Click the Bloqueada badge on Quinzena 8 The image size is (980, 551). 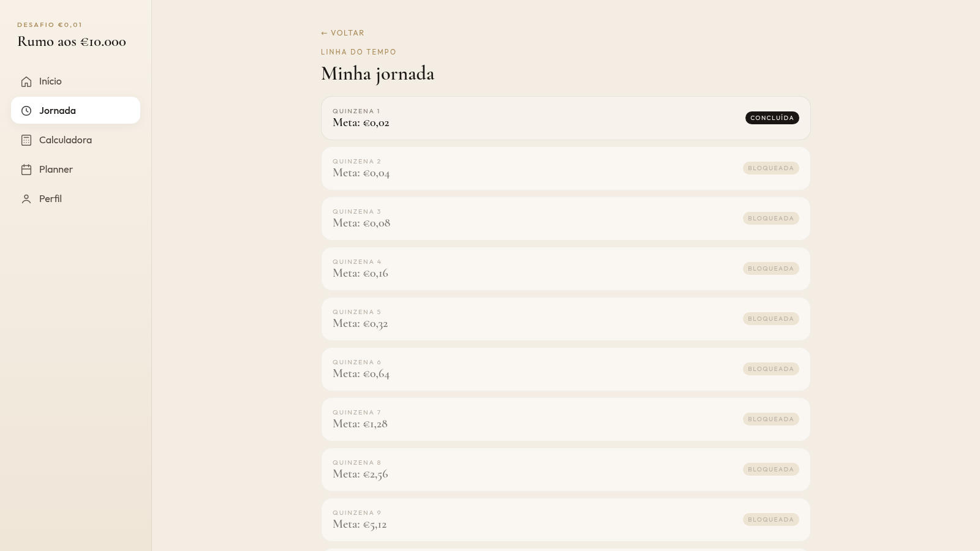tap(771, 469)
